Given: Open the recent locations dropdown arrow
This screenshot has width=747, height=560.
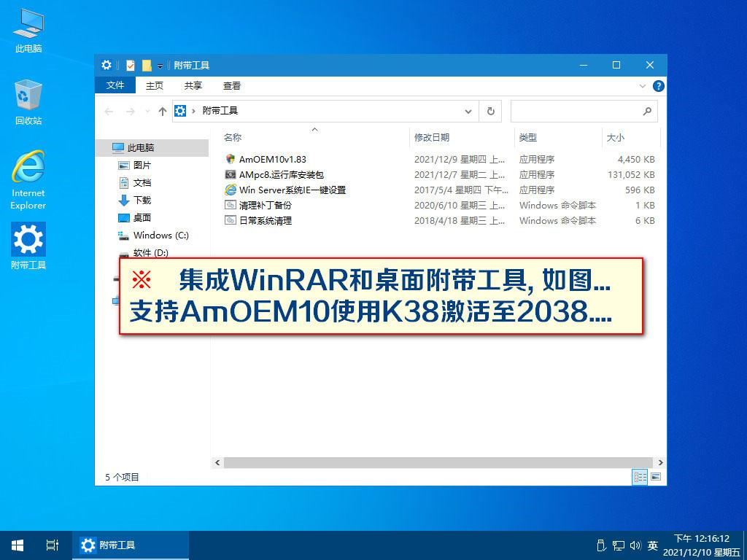Looking at the screenshot, I should (147, 112).
